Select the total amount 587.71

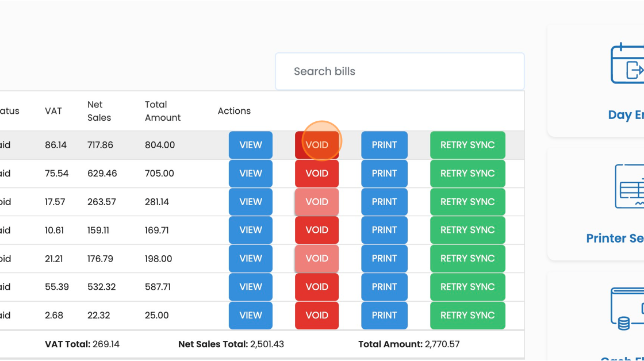pyautogui.click(x=158, y=287)
